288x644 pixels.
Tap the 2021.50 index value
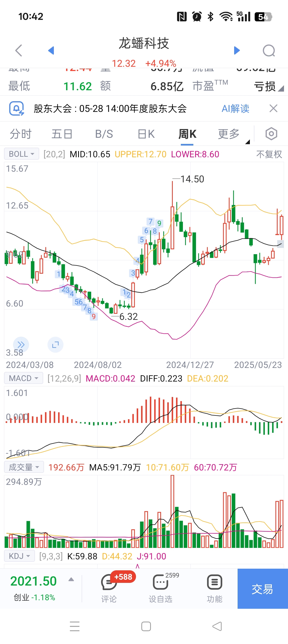coord(34,581)
